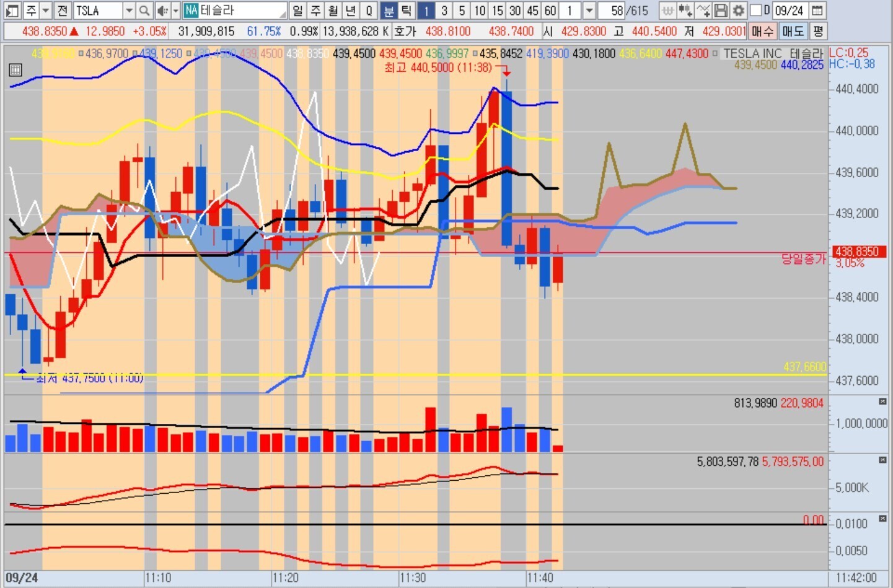
Task: Close the bottom oscillator panel
Action: tap(882, 518)
